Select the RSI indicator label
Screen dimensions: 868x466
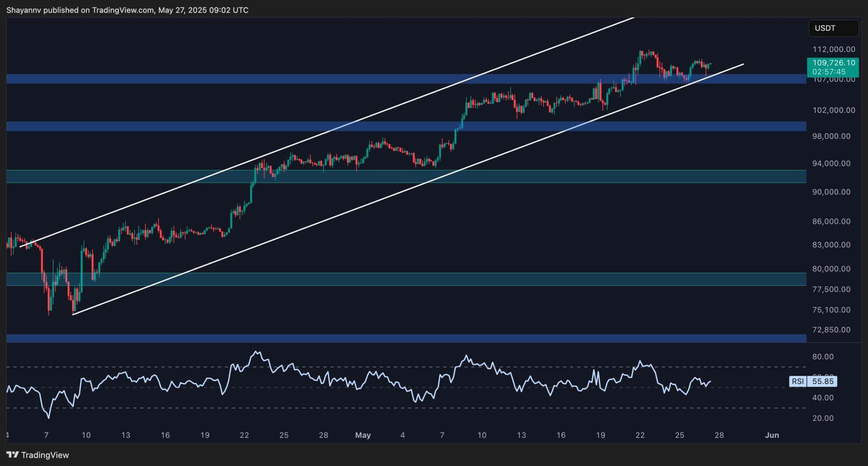point(797,381)
